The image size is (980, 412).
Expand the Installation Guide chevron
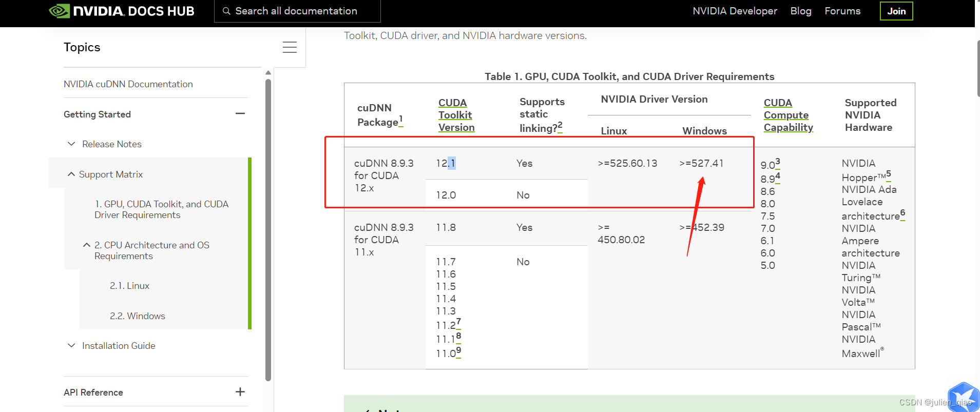coord(71,345)
